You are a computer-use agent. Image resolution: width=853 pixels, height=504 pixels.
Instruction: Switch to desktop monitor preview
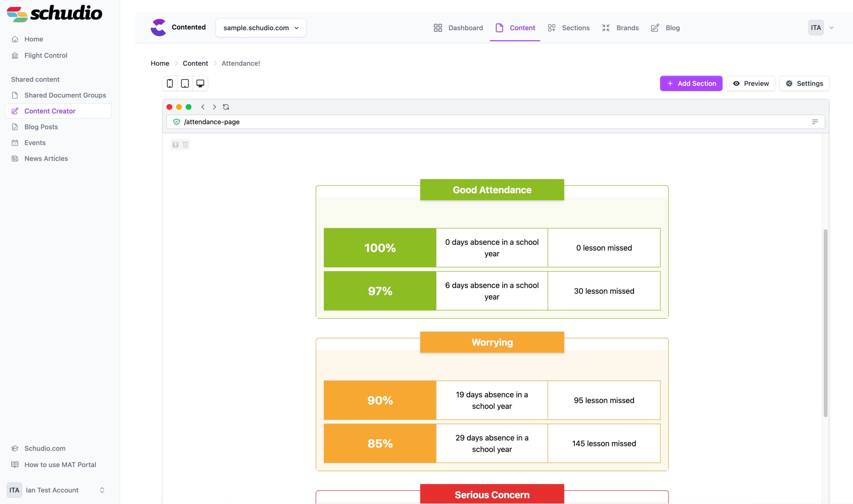tap(200, 84)
